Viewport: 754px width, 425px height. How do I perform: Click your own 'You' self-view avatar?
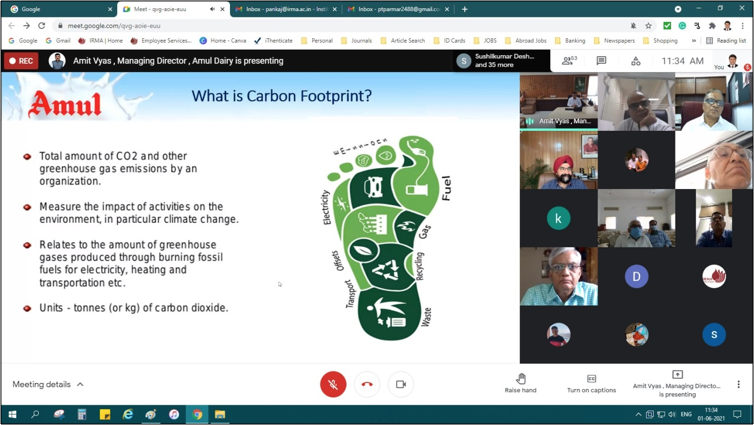coord(732,61)
